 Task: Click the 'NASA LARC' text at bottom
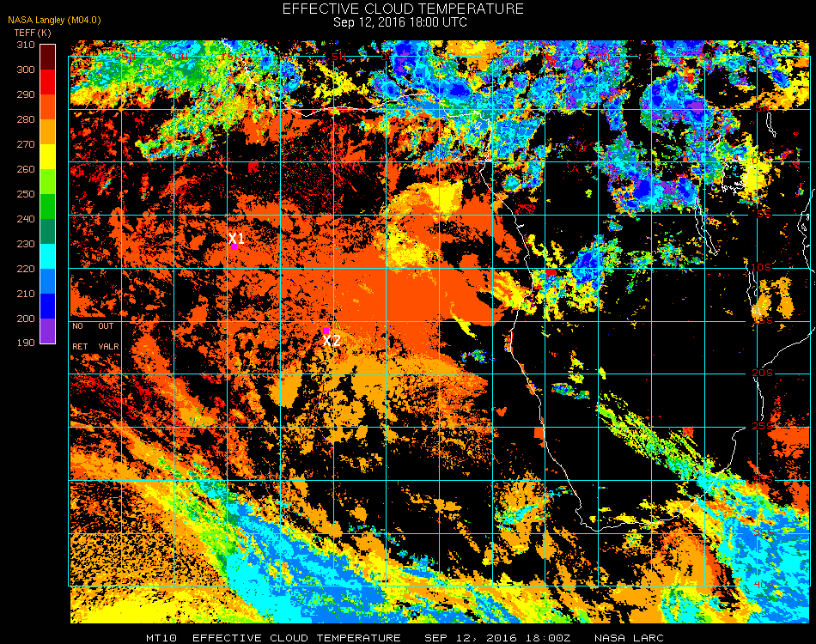click(x=629, y=638)
